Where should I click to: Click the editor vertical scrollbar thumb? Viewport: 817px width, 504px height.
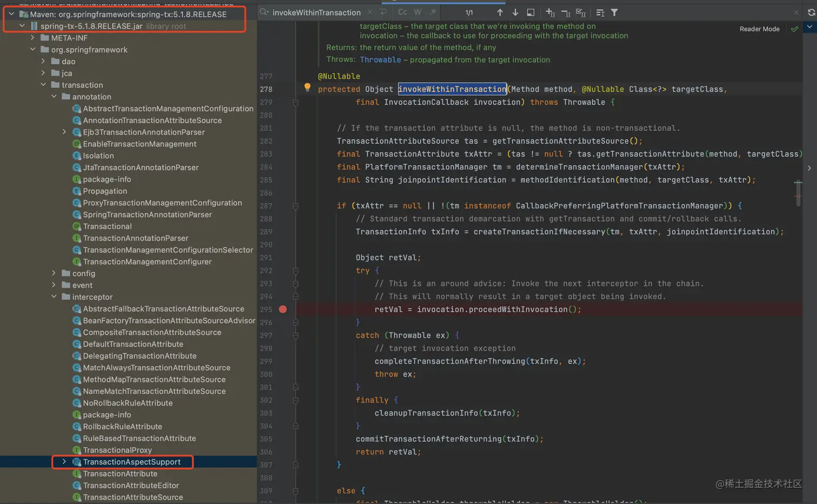click(x=798, y=193)
